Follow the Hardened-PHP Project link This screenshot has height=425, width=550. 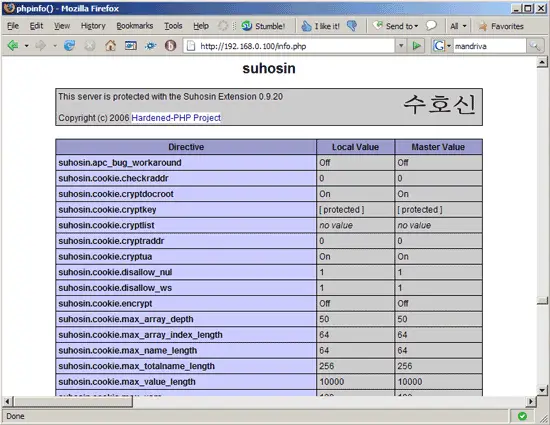176,118
